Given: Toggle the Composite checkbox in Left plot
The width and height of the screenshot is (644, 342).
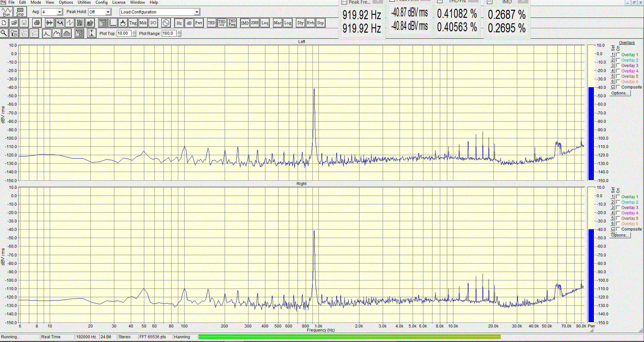Looking at the screenshot, I should click(618, 87).
